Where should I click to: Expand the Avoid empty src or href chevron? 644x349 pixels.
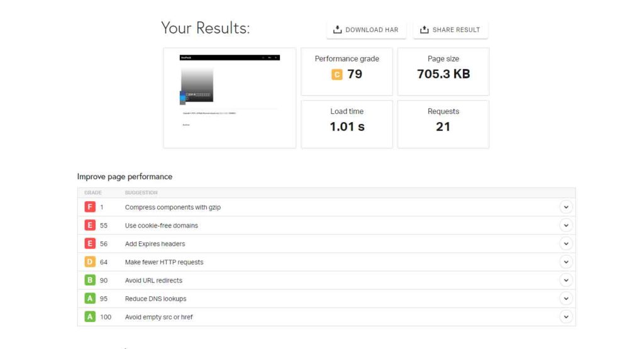566,317
